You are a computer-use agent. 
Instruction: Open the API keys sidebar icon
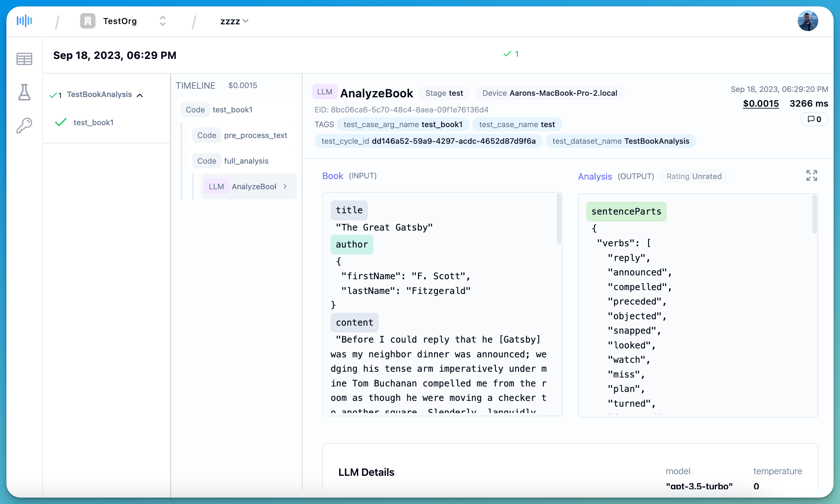click(24, 125)
